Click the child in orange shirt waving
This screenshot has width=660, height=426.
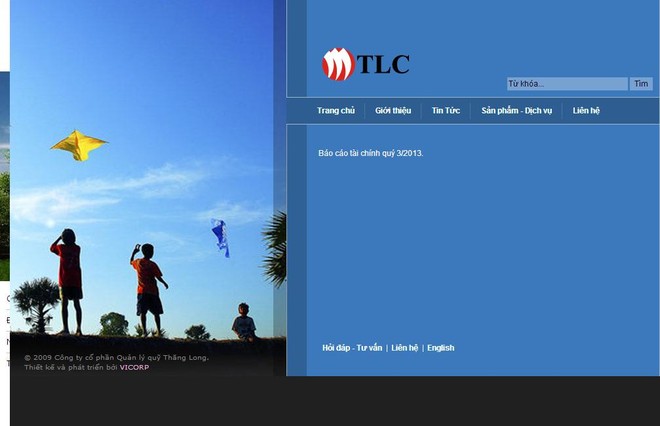pyautogui.click(x=148, y=286)
